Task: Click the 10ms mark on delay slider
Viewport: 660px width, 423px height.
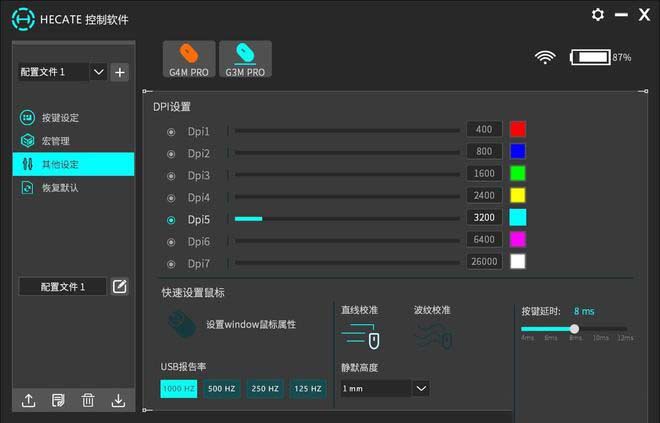Action: (x=601, y=338)
